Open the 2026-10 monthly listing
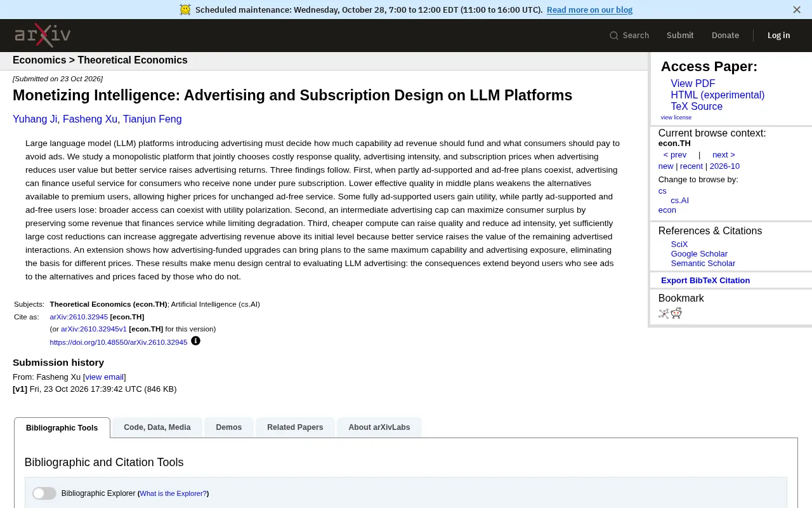 tap(724, 166)
